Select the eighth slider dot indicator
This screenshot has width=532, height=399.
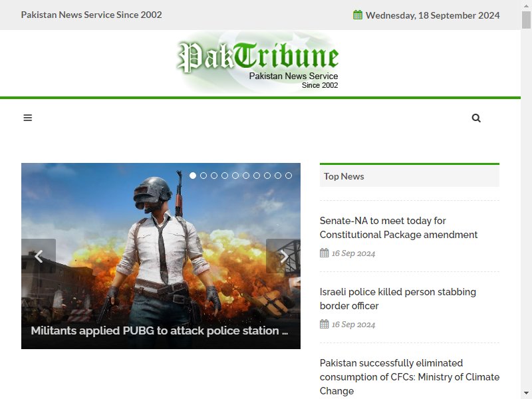pyautogui.click(x=267, y=176)
